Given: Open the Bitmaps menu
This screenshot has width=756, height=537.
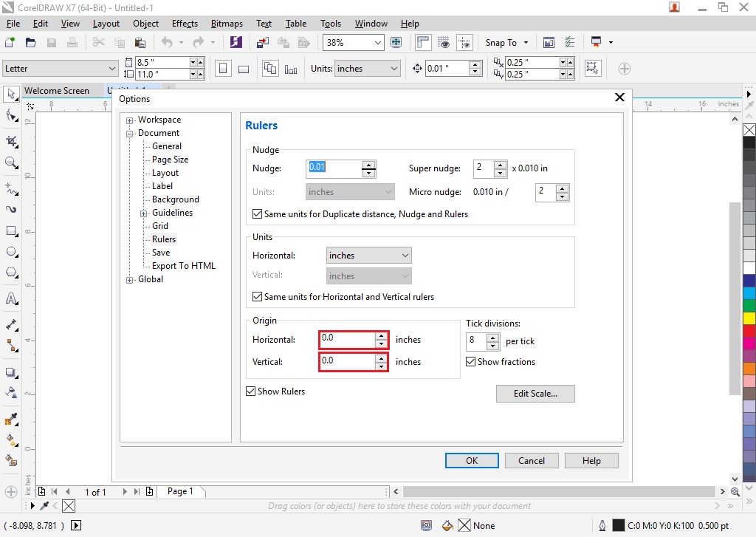Looking at the screenshot, I should point(227,23).
